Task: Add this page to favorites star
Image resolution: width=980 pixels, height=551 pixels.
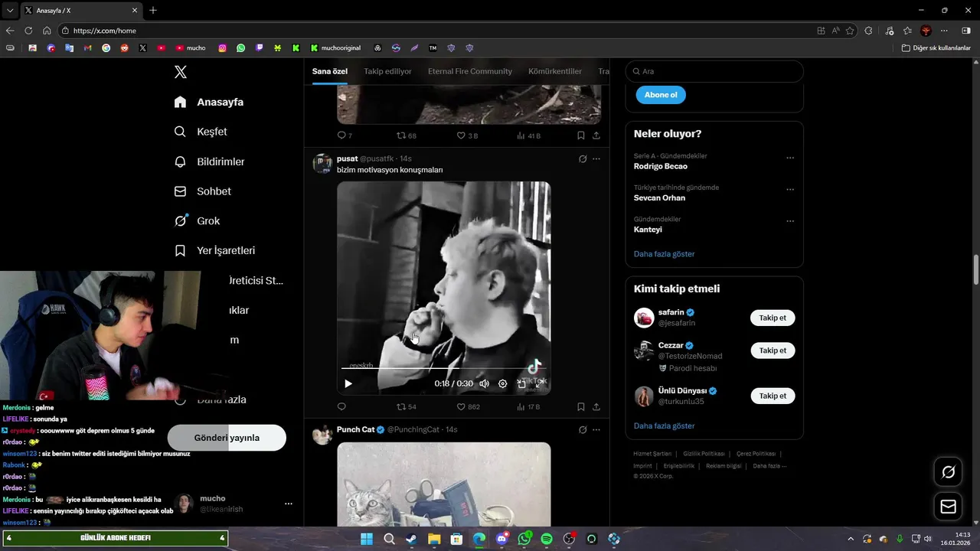Action: 850,31
